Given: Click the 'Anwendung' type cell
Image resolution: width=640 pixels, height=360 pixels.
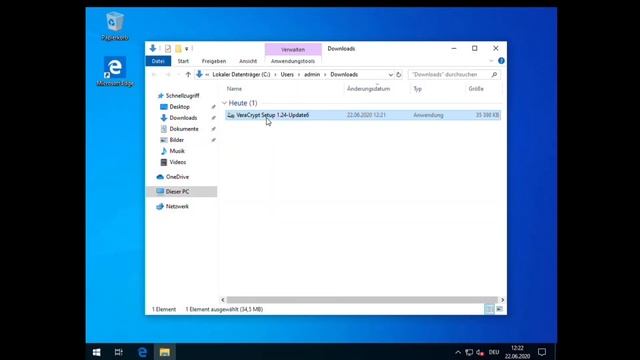Looking at the screenshot, I should click(x=428, y=115).
